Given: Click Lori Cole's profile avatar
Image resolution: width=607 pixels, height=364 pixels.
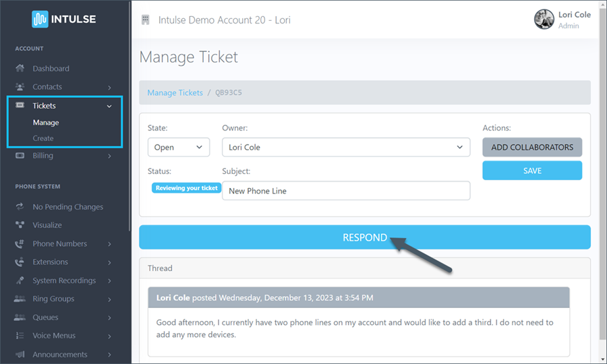Looking at the screenshot, I should point(544,20).
